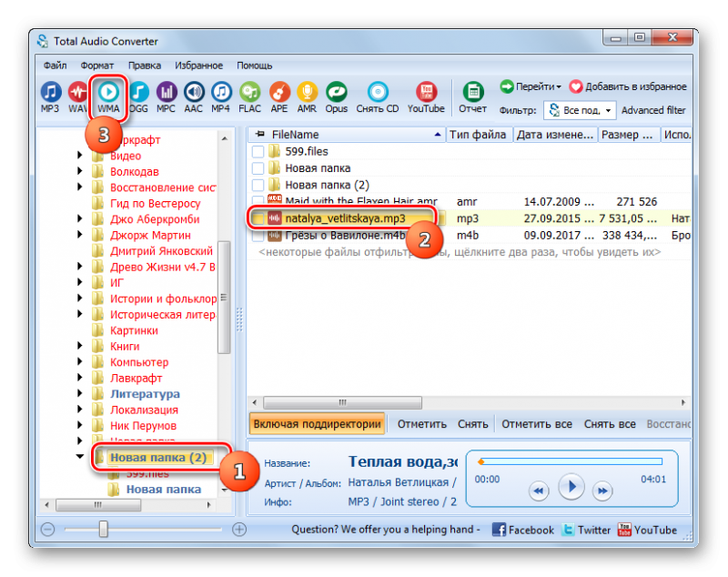This screenshot has height=577, width=728.
Task: Click the zoom slider handle at bottom left
Action: click(103, 529)
